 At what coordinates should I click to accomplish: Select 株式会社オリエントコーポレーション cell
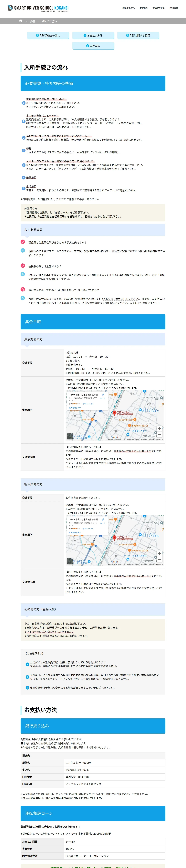tap(115, 856)
